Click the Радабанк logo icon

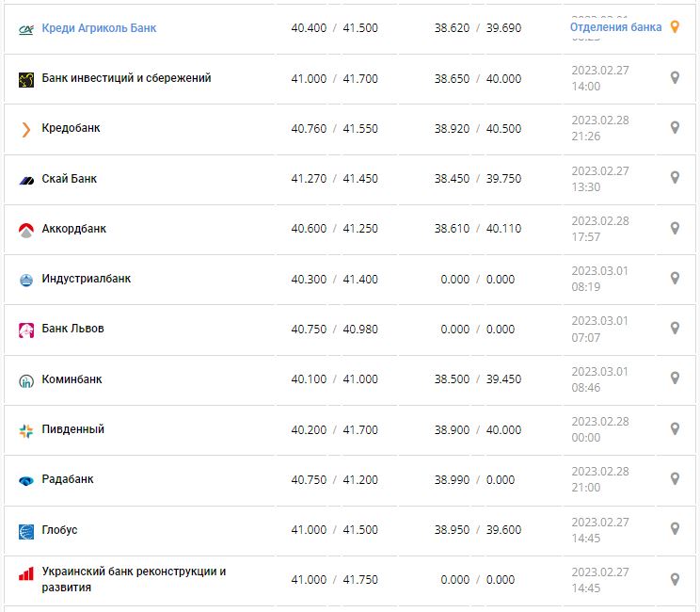(26, 480)
